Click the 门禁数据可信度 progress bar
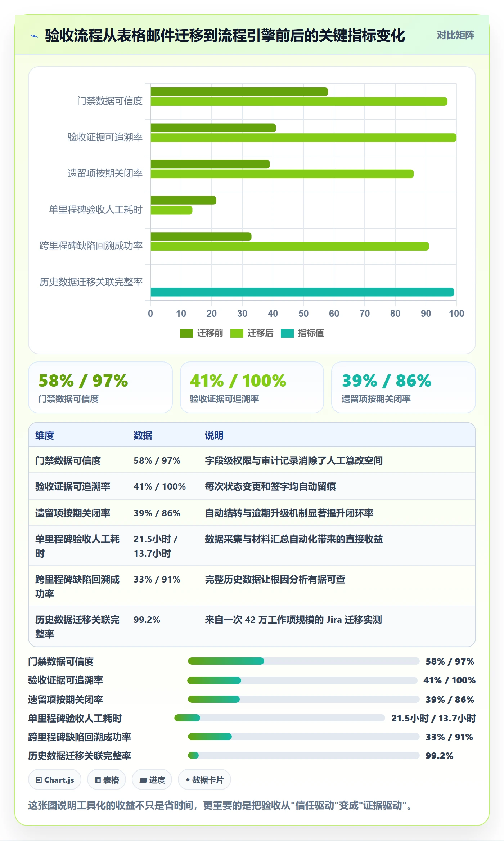 [x=303, y=661]
